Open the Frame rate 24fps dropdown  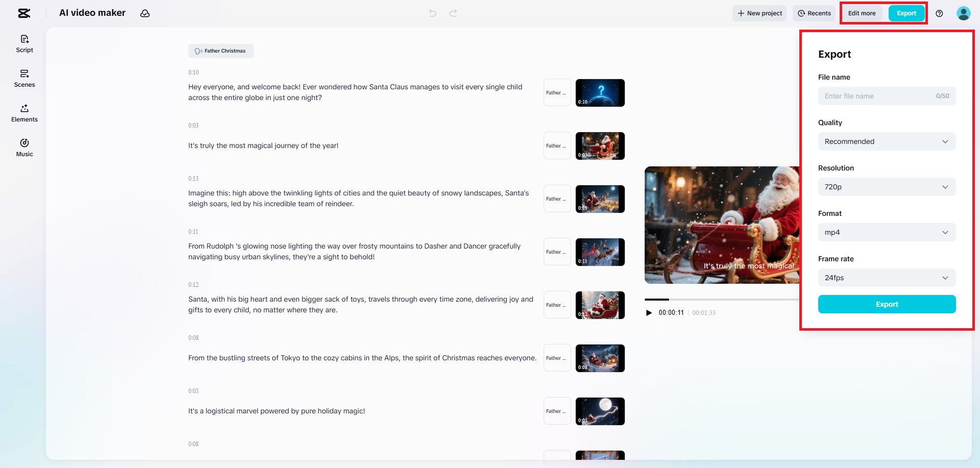coord(887,278)
